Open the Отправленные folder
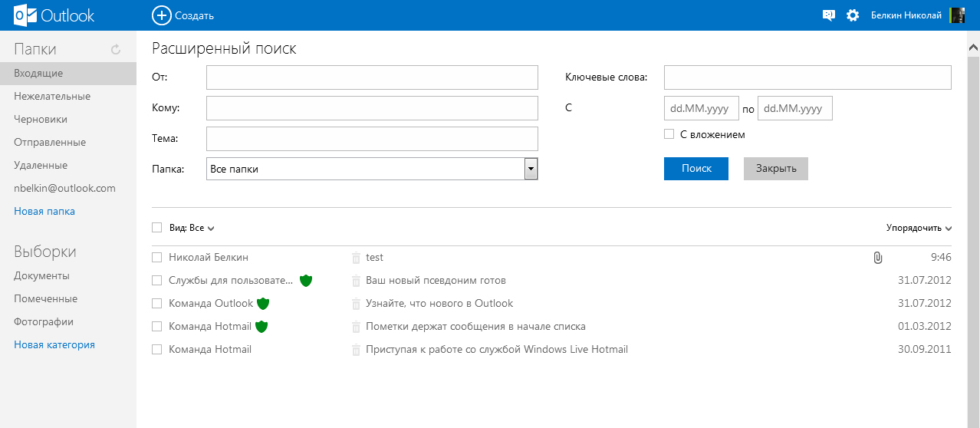 pyautogui.click(x=50, y=143)
